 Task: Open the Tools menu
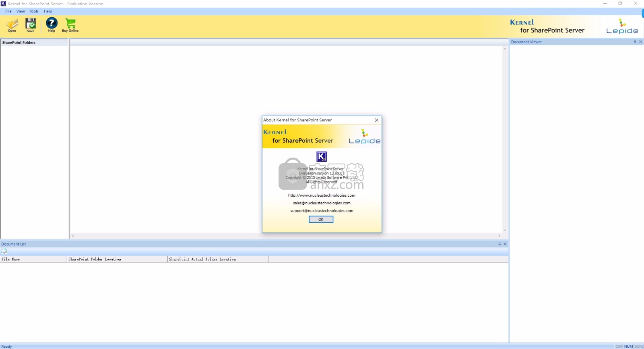pos(34,11)
